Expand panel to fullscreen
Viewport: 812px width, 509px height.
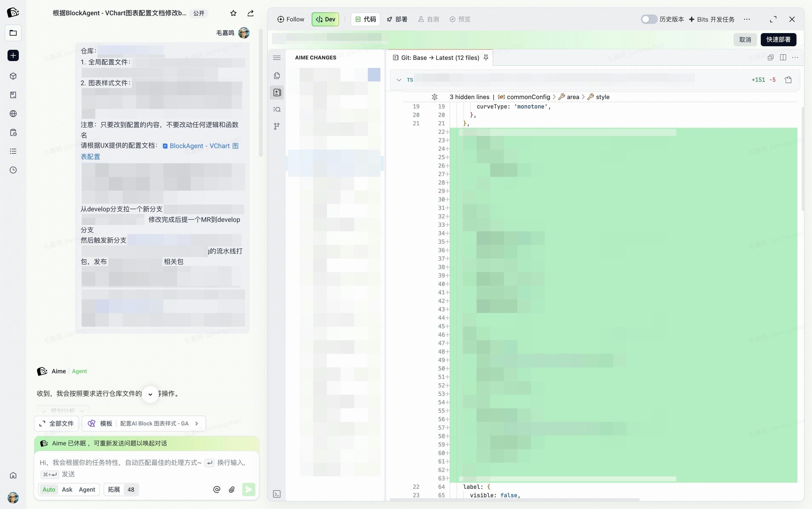773,19
